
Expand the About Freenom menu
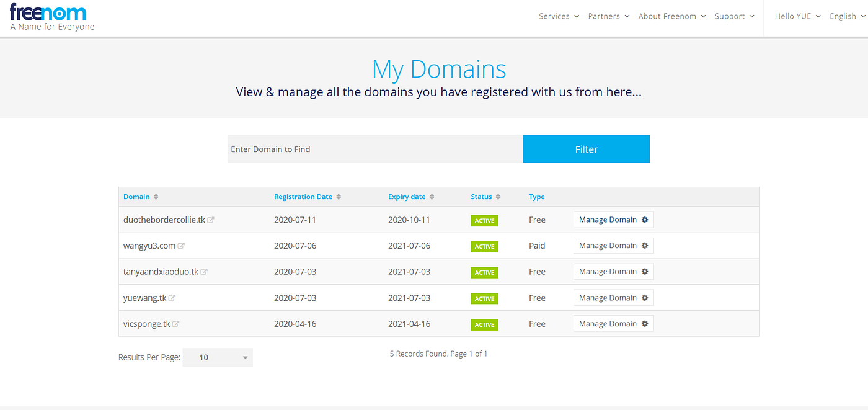tap(672, 16)
